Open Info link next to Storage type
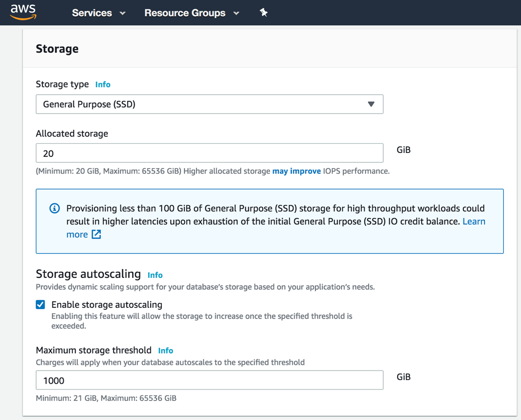The width and height of the screenshot is (521, 420). [x=103, y=85]
